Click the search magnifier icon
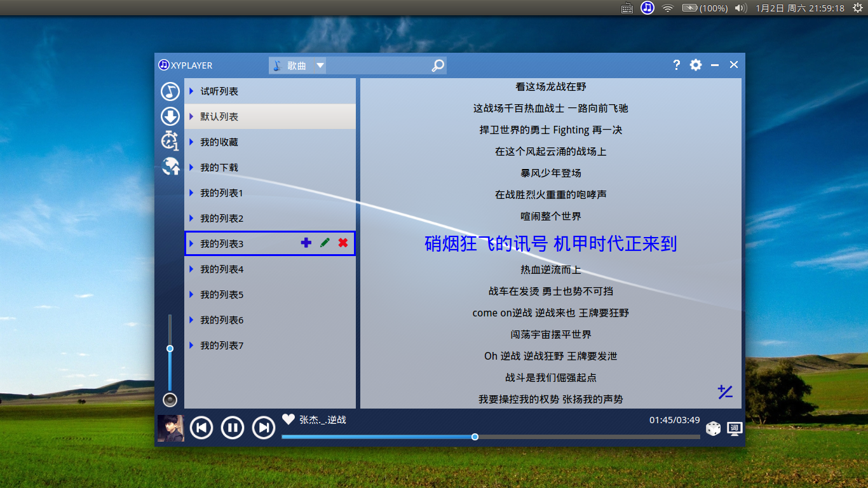 [x=438, y=65]
